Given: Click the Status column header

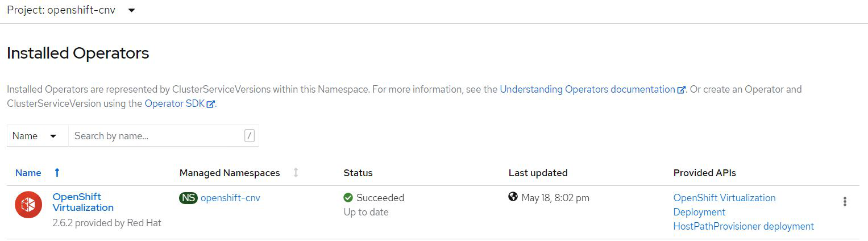Looking at the screenshot, I should (x=358, y=173).
